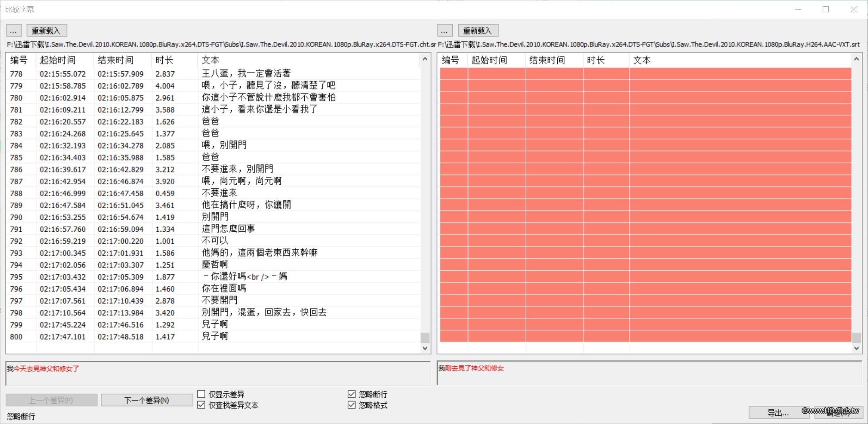This screenshot has height=424, width=868.
Task: Click the down scroll arrow on left list
Action: tap(425, 348)
